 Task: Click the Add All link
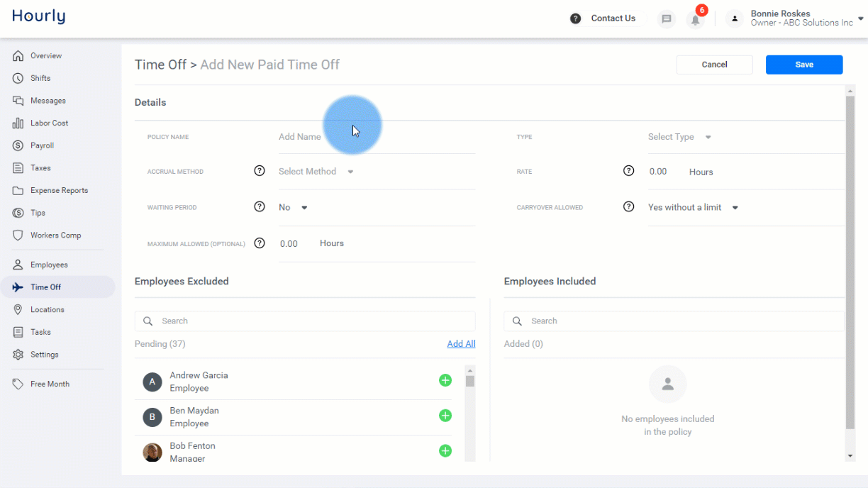tap(461, 344)
